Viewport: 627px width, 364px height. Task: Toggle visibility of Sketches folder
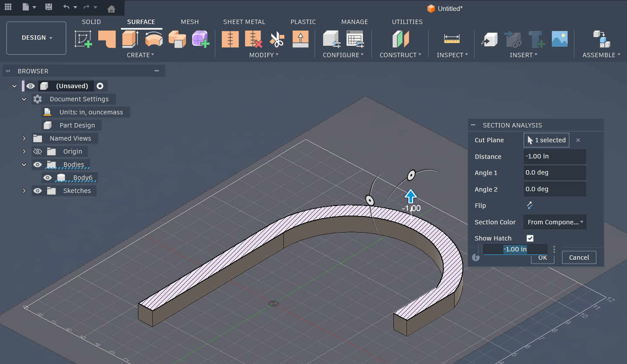point(38,191)
